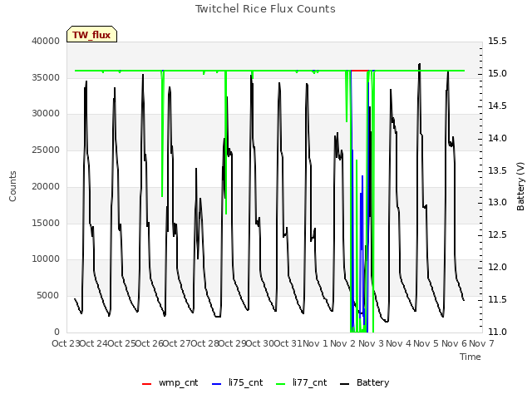Click the 25000 tick on Counts axis

point(46,150)
